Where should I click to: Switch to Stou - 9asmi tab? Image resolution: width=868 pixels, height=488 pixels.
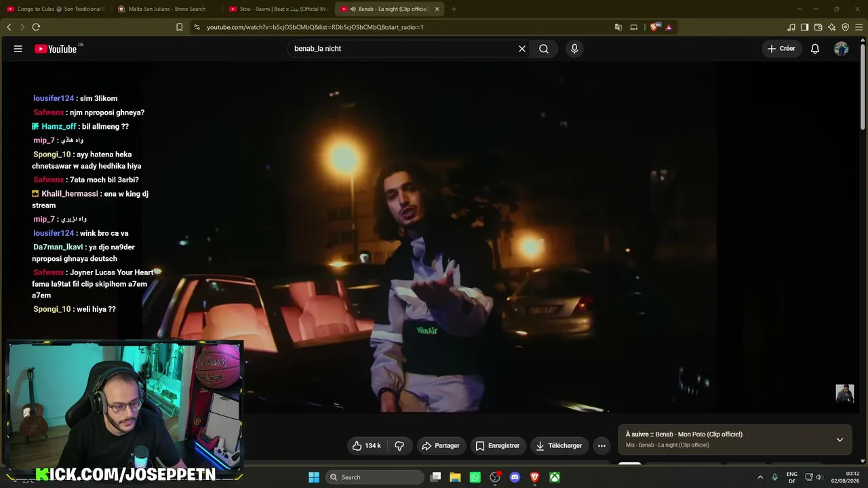pos(278,9)
